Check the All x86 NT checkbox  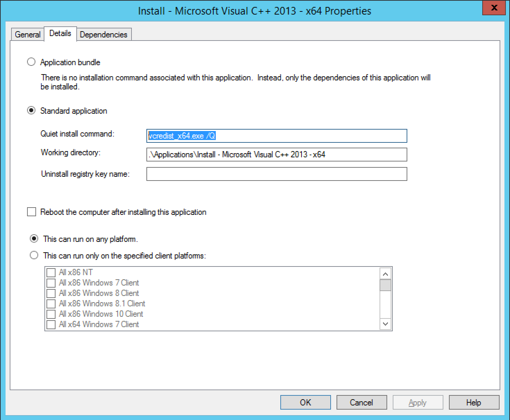click(x=51, y=273)
